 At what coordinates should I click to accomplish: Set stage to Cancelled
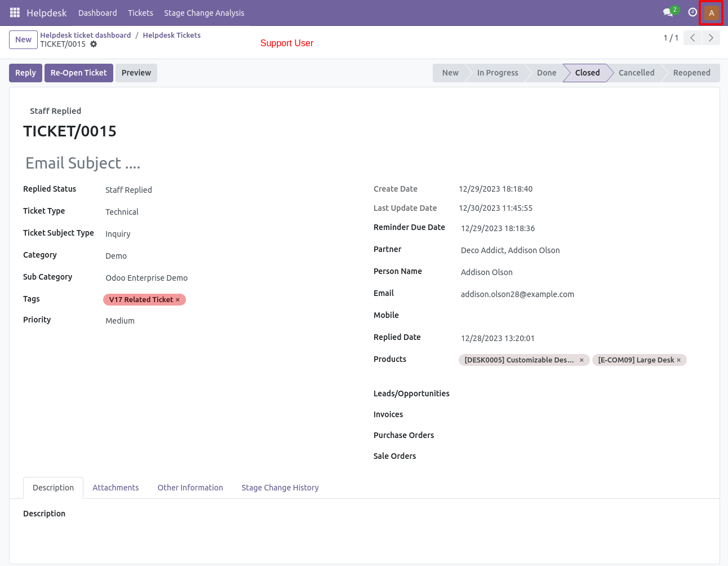tap(636, 73)
